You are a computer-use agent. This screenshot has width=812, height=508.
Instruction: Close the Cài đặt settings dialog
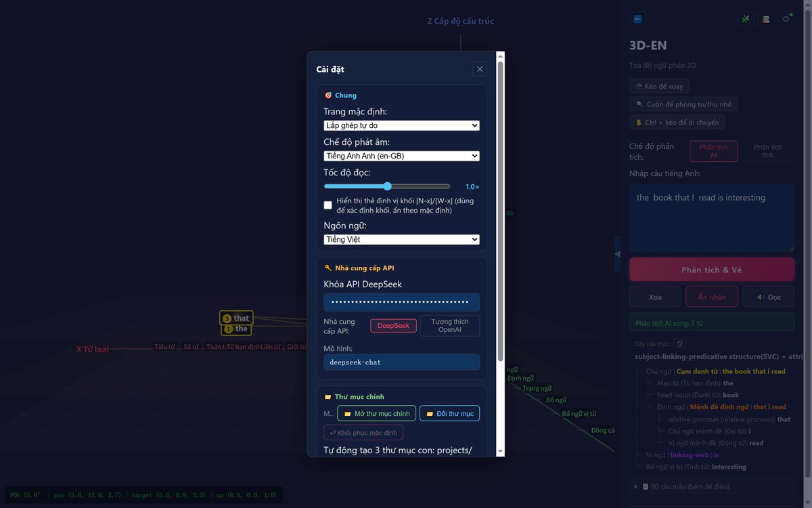click(480, 68)
